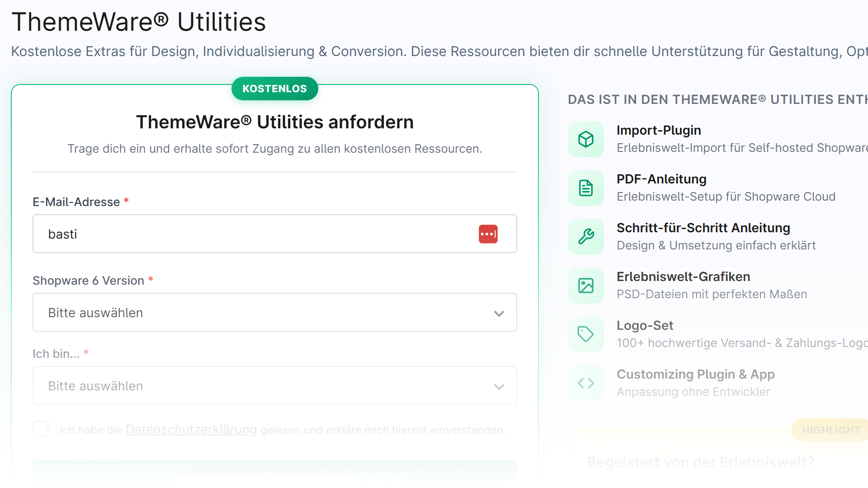
Task: Click the PDF-Anleitung document icon
Action: pyautogui.click(x=586, y=188)
